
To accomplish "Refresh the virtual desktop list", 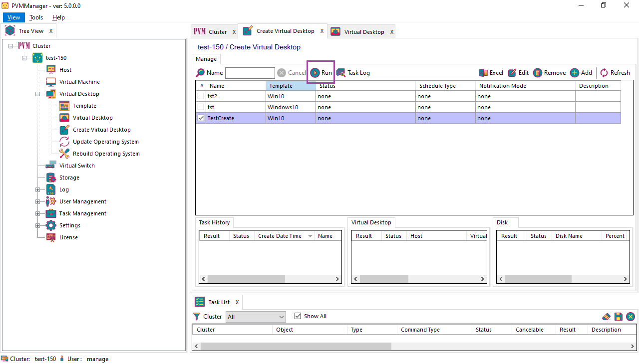I will tap(615, 73).
